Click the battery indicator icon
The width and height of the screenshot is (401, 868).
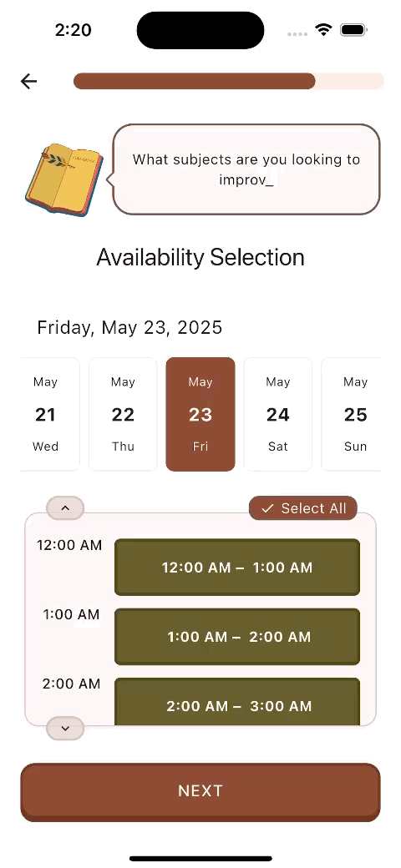[x=353, y=30]
